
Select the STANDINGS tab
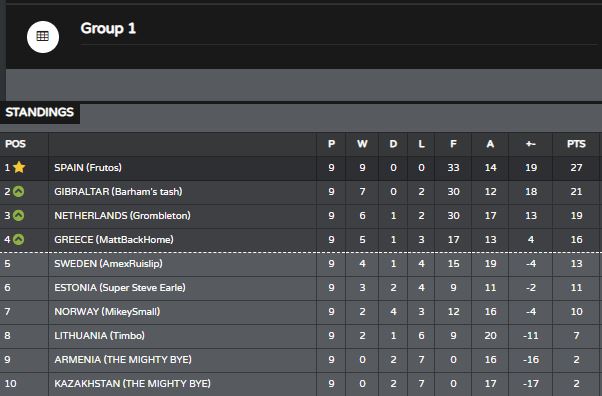[x=40, y=113]
